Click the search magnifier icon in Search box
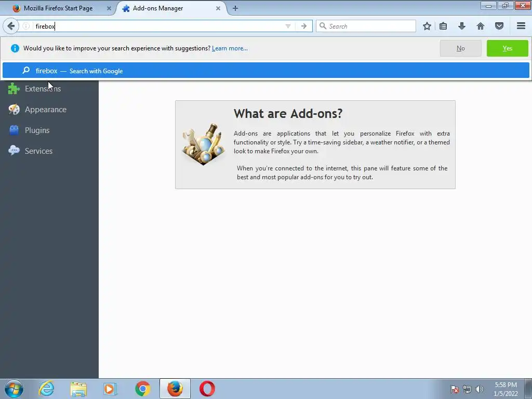This screenshot has height=399, width=532. (x=323, y=26)
